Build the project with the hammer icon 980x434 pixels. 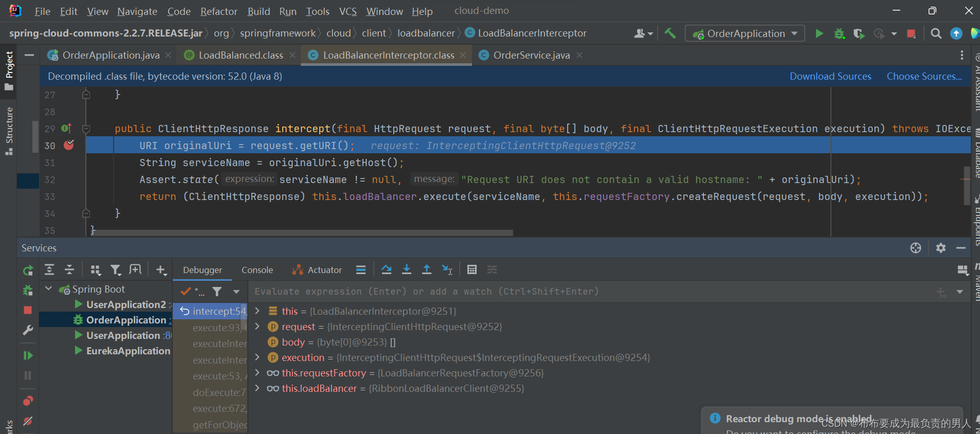(670, 33)
